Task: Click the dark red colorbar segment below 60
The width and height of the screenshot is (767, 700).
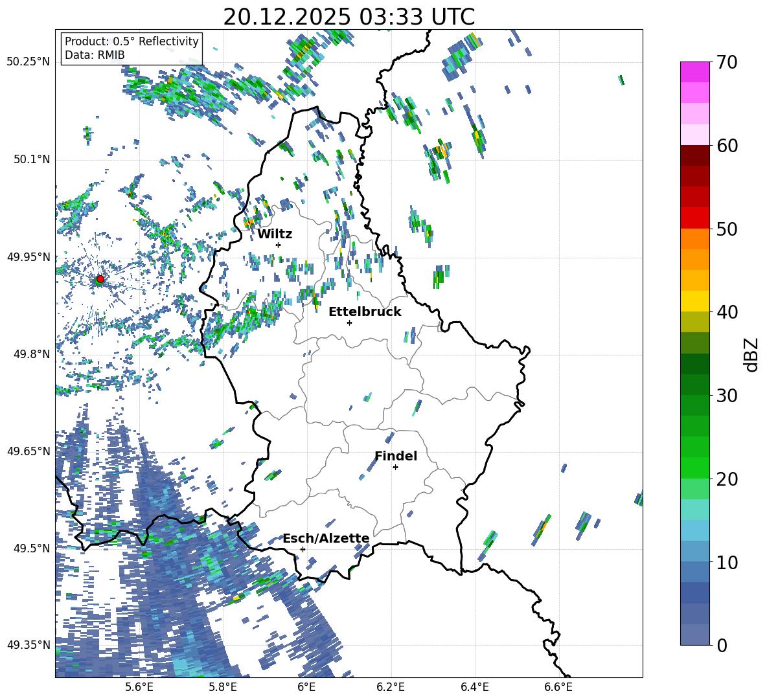Action: click(694, 155)
